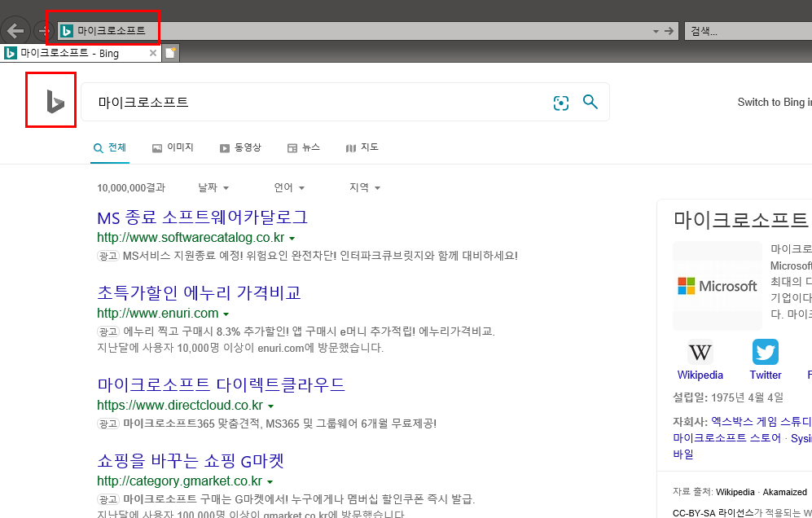Click the Wikipedia text link under icon

pyautogui.click(x=700, y=375)
